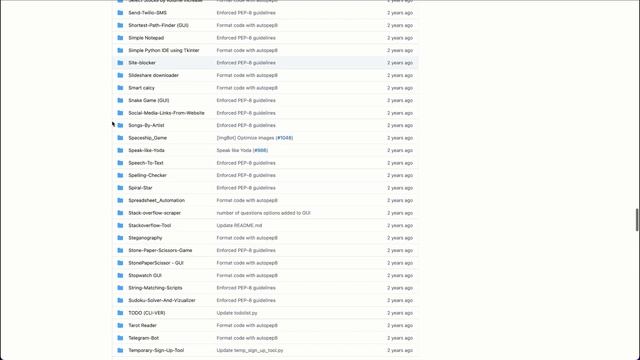Open Enforced PEP-8 commit for Spiral-Star
This screenshot has width=640, height=360.
coord(246,188)
